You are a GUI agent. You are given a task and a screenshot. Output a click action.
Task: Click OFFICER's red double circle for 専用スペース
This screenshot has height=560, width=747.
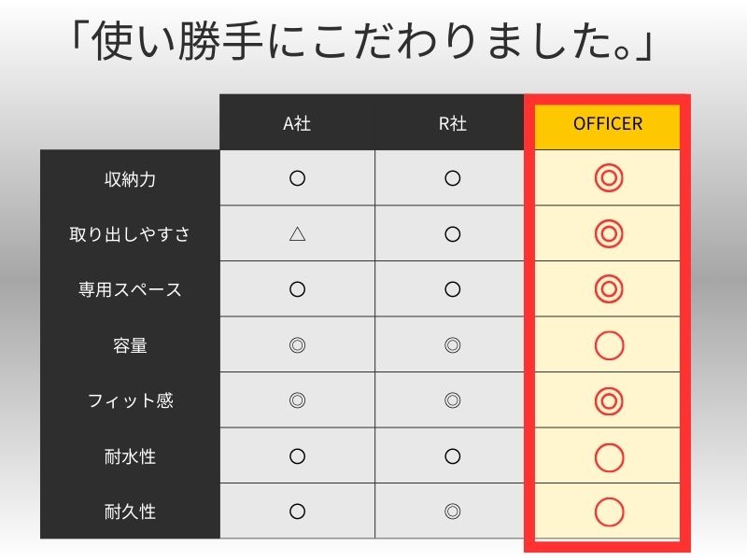point(609,289)
